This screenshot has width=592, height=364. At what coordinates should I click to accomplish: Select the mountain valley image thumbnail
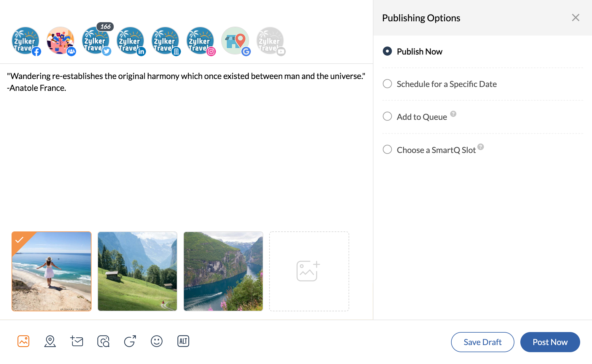pos(137,271)
